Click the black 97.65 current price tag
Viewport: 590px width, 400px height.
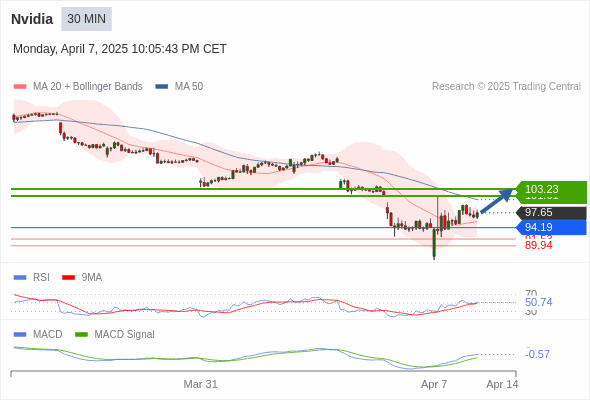pos(551,213)
